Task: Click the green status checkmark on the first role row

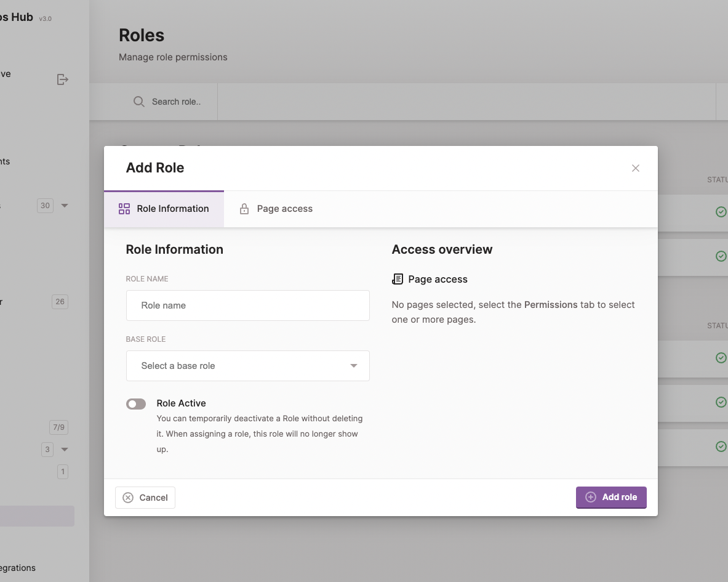Action: (x=721, y=211)
